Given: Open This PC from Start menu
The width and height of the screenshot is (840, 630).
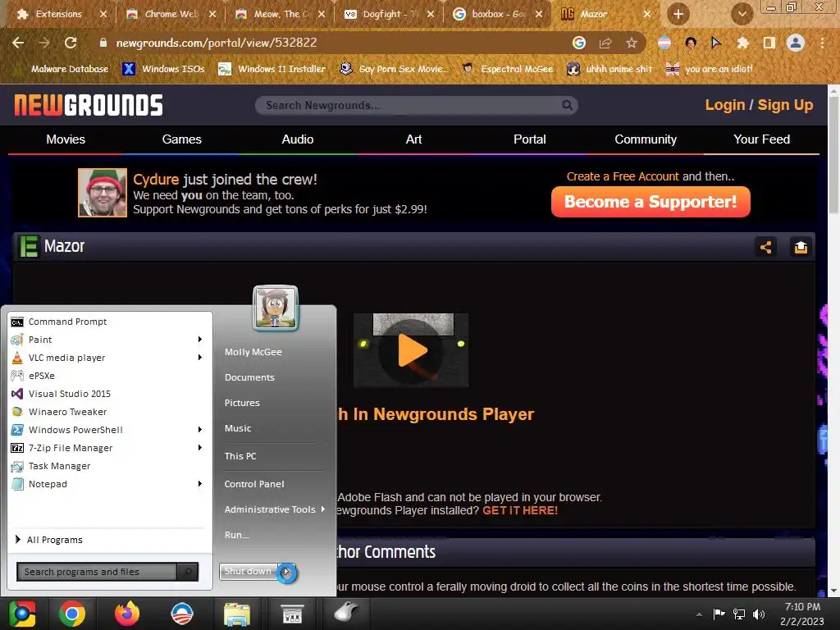Looking at the screenshot, I should coord(240,456).
